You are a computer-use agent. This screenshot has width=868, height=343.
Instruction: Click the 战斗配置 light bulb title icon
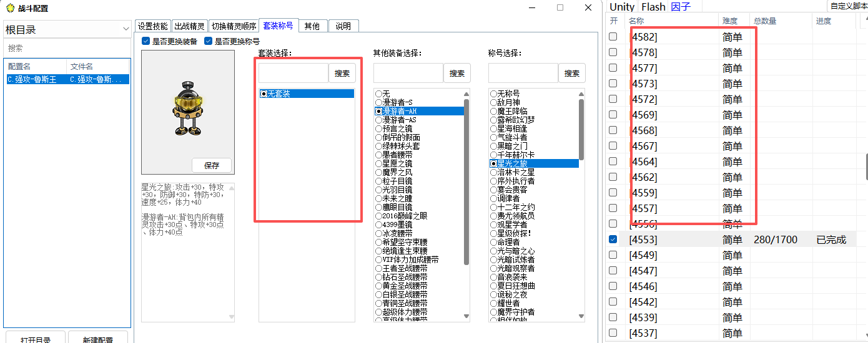9,8
